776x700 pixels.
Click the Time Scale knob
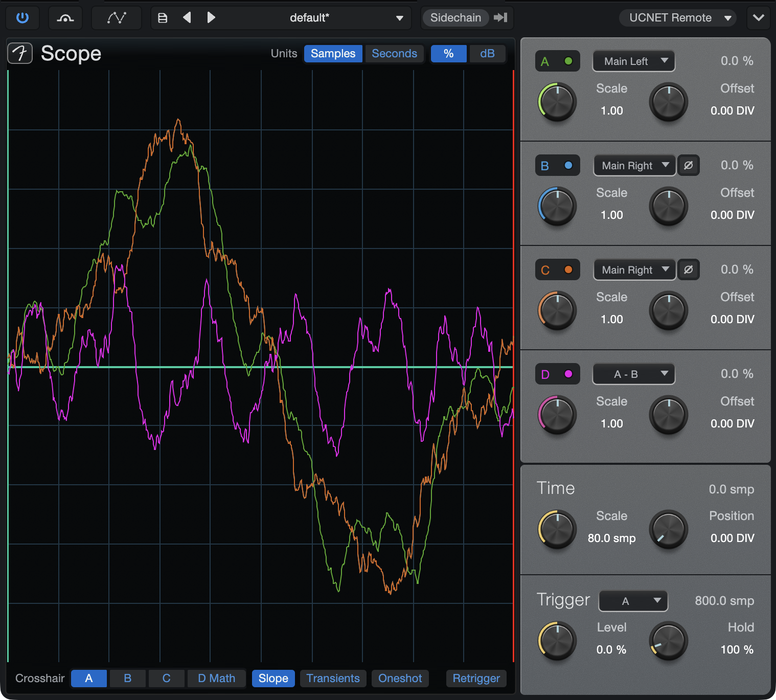pyautogui.click(x=557, y=529)
